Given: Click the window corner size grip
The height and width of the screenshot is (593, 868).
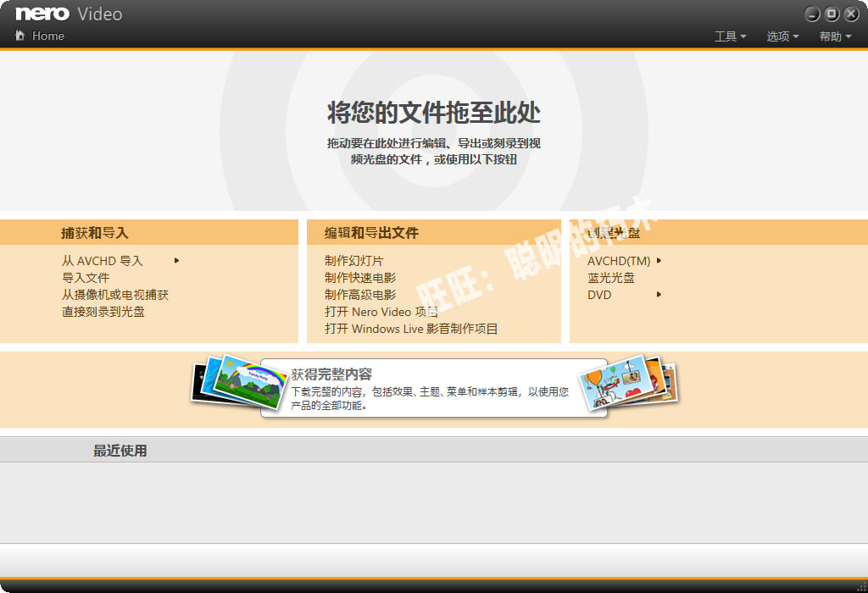Looking at the screenshot, I should coord(862,587).
